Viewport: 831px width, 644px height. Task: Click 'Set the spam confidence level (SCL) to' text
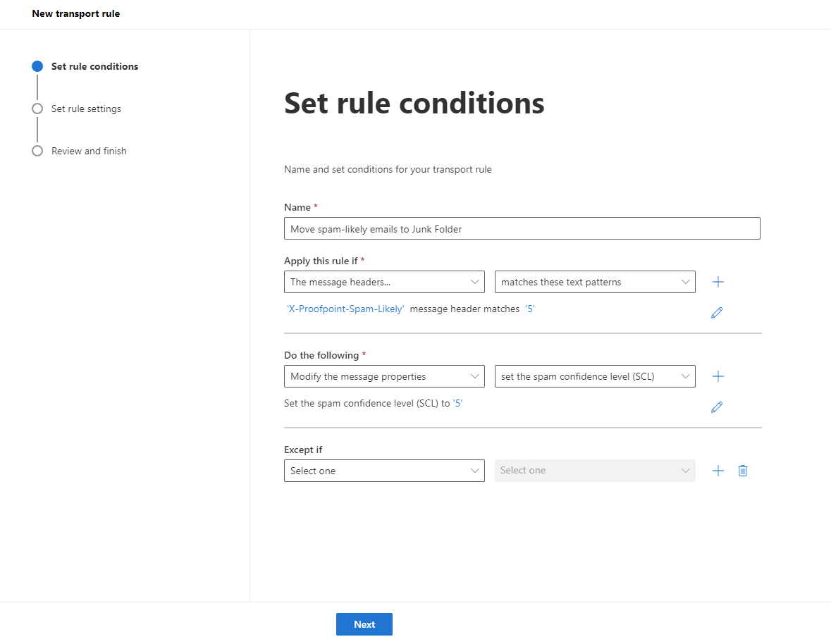pyautogui.click(x=367, y=403)
